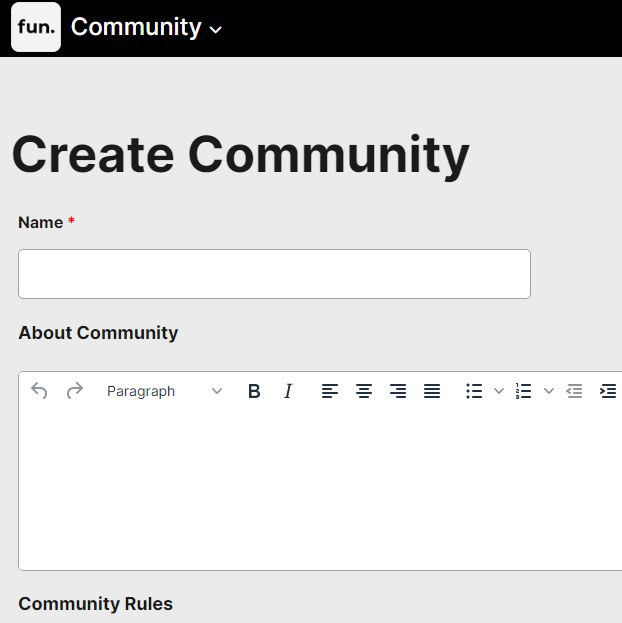622x623 pixels.
Task: Toggle bold formatting
Action: pyautogui.click(x=254, y=391)
